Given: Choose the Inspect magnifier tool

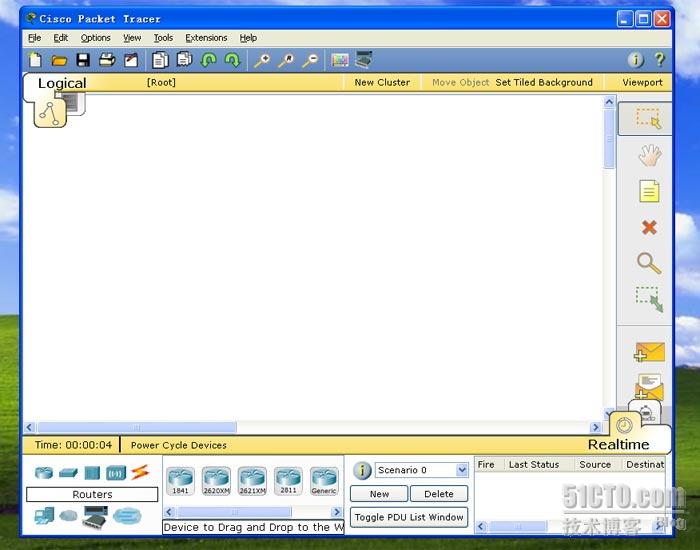Looking at the screenshot, I should tap(649, 263).
